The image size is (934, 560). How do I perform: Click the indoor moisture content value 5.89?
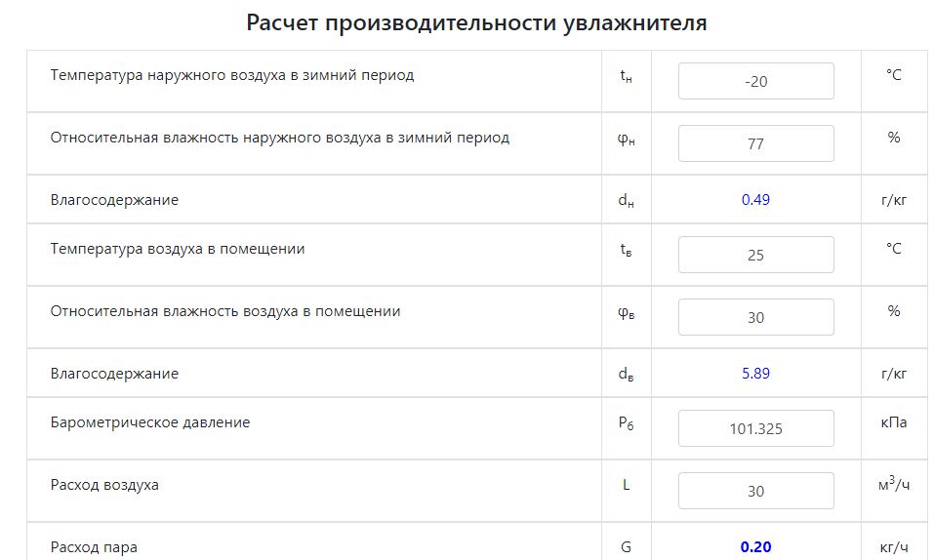[755, 374]
